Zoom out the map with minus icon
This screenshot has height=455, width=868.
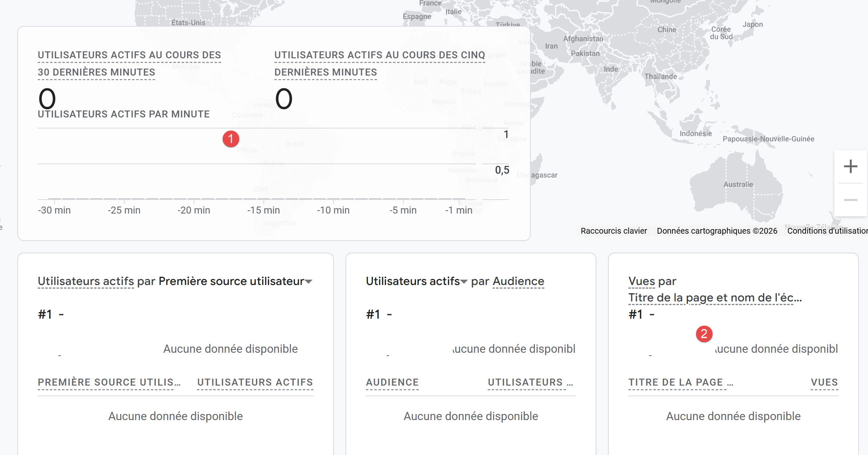click(850, 200)
